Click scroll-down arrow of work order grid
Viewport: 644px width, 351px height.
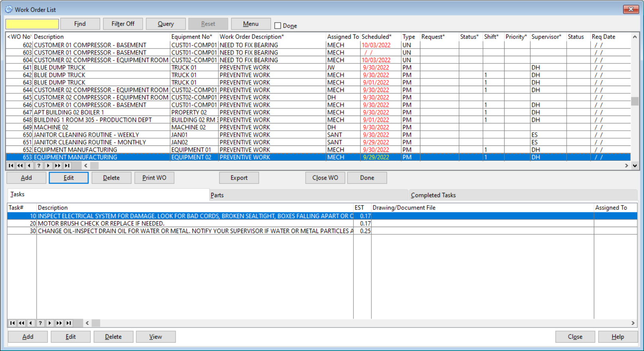tap(635, 165)
